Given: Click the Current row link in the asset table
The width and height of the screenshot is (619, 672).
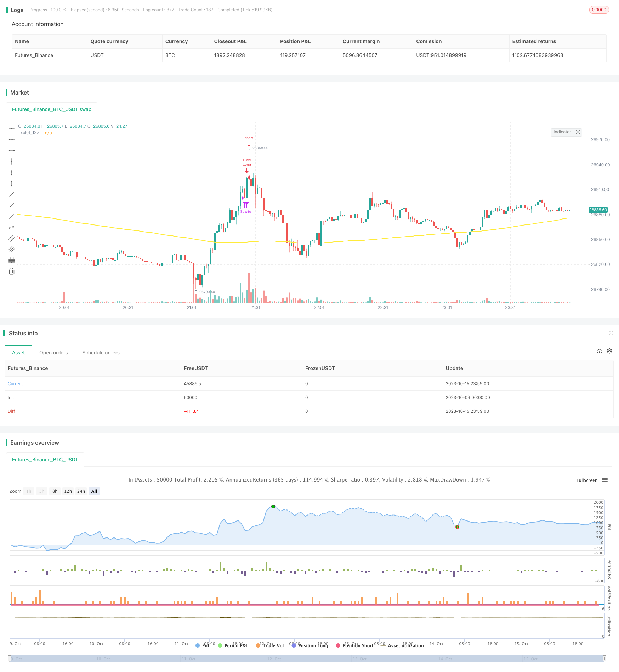Looking at the screenshot, I should tap(15, 384).
